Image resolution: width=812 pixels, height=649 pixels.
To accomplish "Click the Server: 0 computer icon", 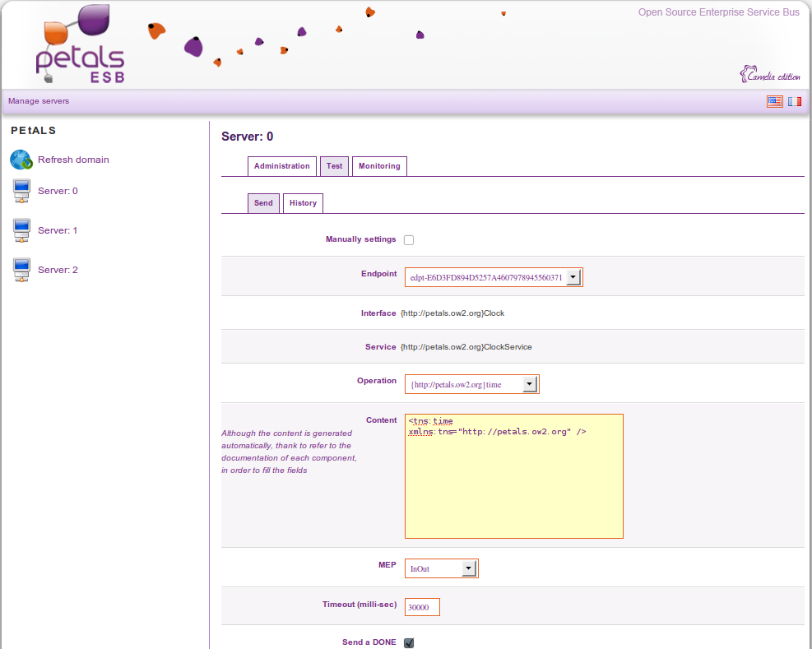I will click(21, 192).
